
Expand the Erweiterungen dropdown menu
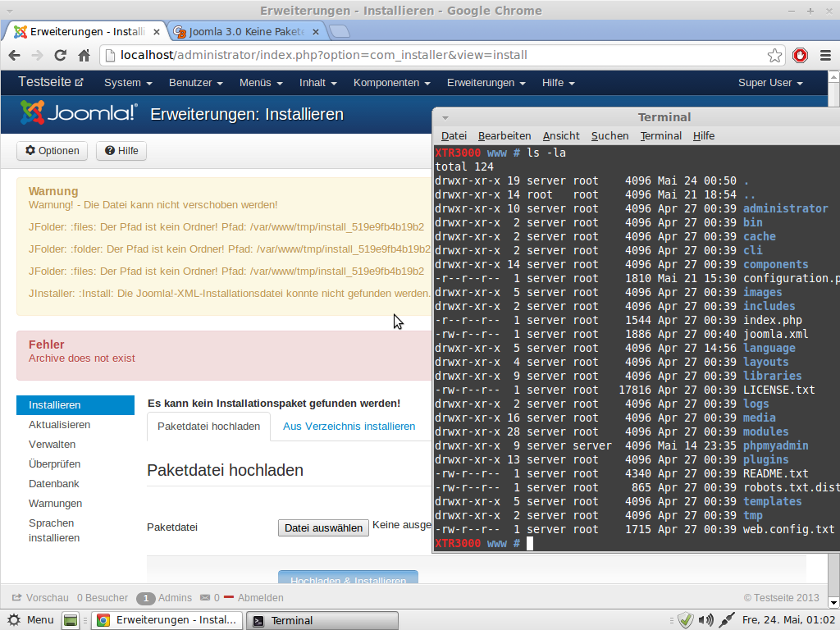486,83
